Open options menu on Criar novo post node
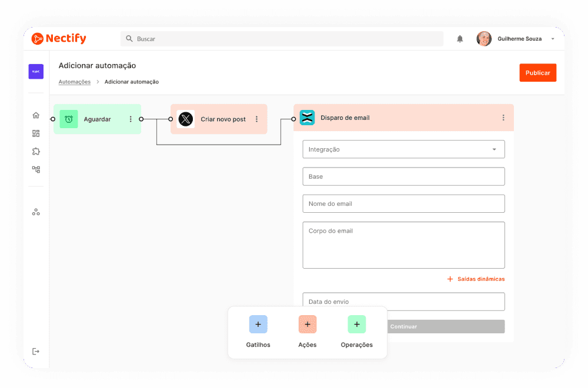The height and width of the screenshot is (388, 588). (x=256, y=119)
